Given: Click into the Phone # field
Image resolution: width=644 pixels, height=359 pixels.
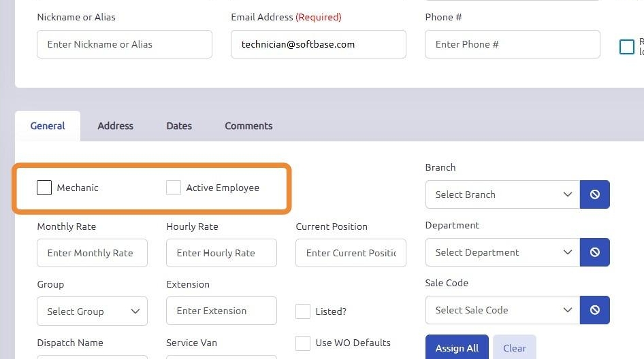Looking at the screenshot, I should (513, 44).
